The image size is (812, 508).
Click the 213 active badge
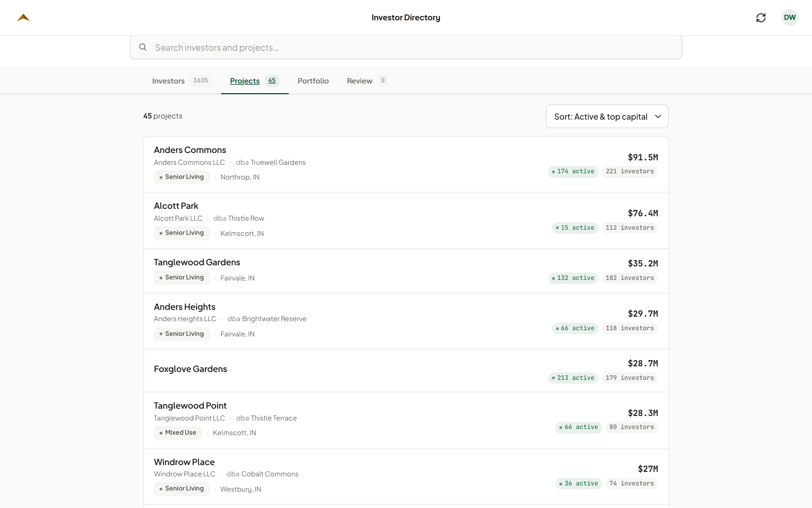tap(573, 378)
